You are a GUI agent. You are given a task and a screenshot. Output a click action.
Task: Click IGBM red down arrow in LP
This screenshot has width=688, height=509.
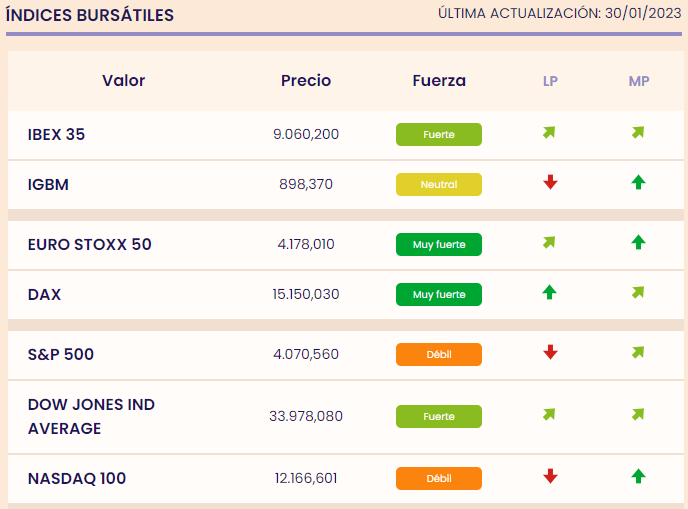(x=550, y=182)
